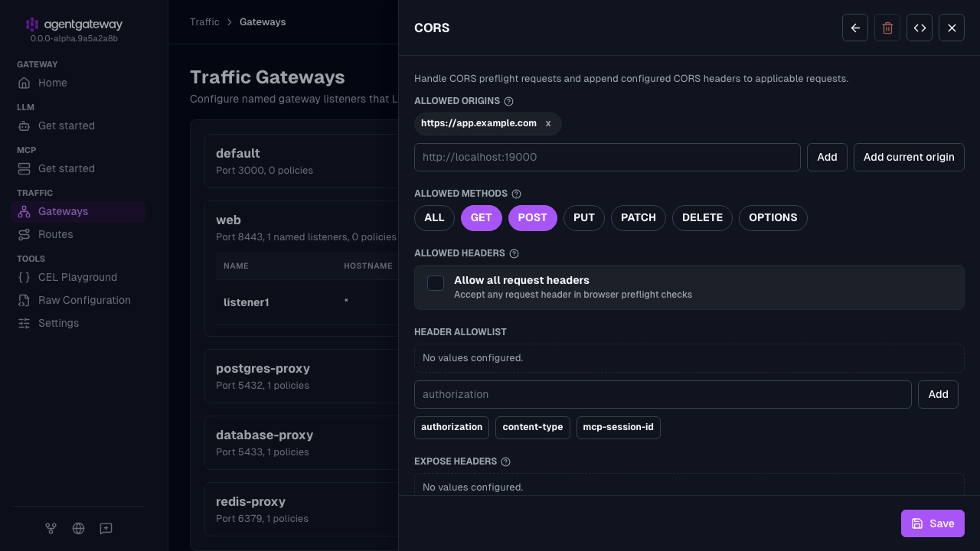Screen dimensions: 980x551
Task: Focus the allowed origin input field
Action: pyautogui.click(x=607, y=157)
